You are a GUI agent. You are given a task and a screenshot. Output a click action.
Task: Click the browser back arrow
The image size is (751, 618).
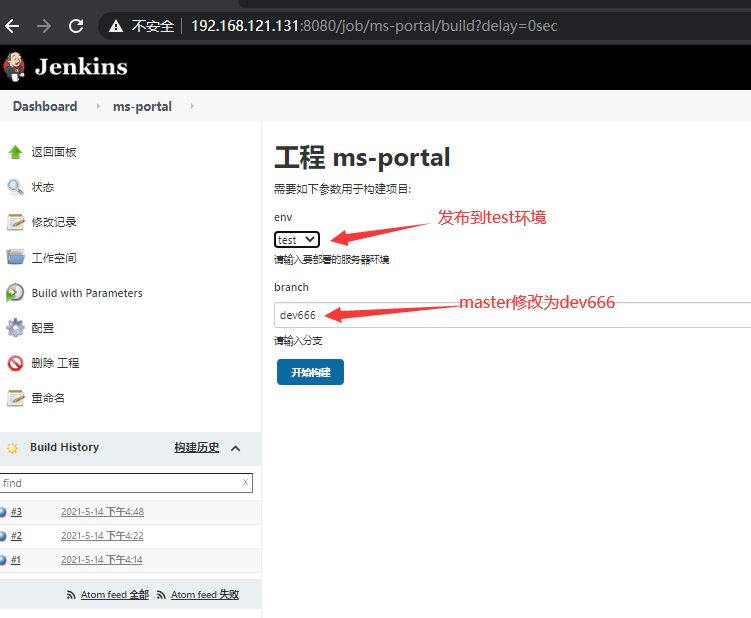pos(12,26)
